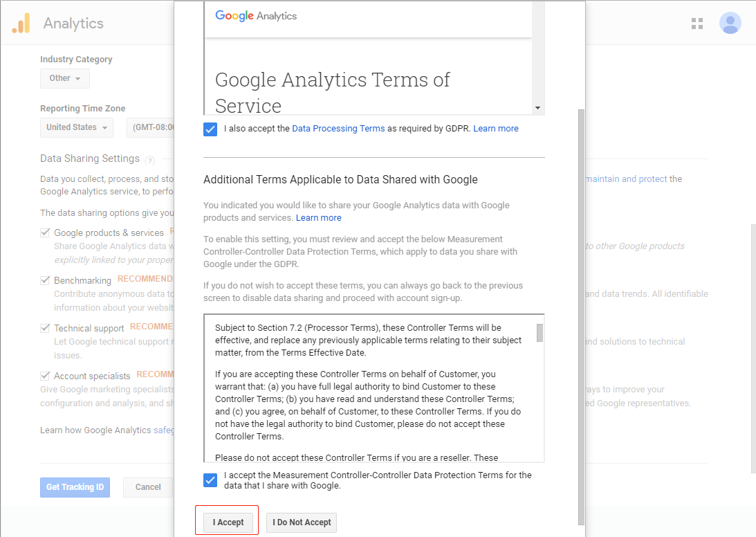Open the maintain and protect link

[626, 179]
